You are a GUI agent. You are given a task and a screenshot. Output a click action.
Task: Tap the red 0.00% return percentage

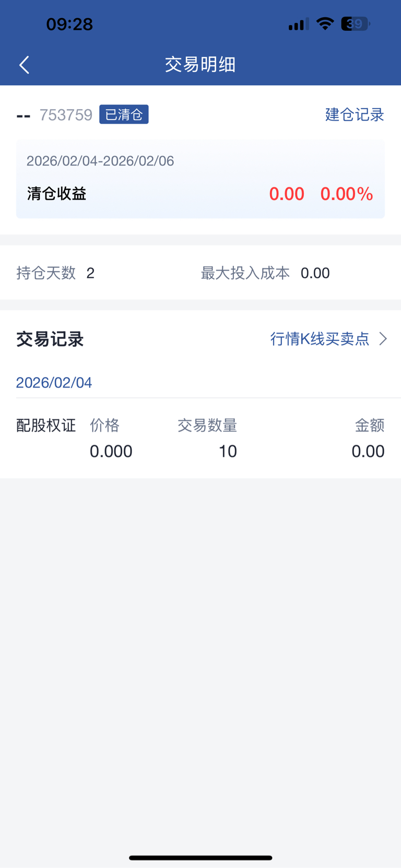tap(347, 194)
